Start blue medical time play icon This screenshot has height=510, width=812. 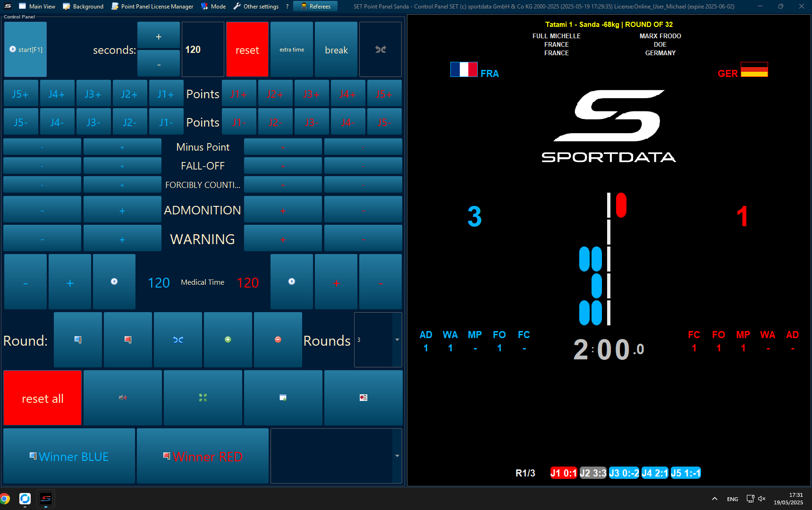click(x=114, y=282)
